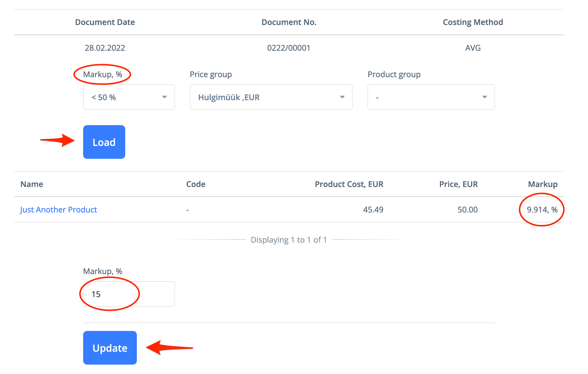Click the Document Date header

tap(105, 22)
